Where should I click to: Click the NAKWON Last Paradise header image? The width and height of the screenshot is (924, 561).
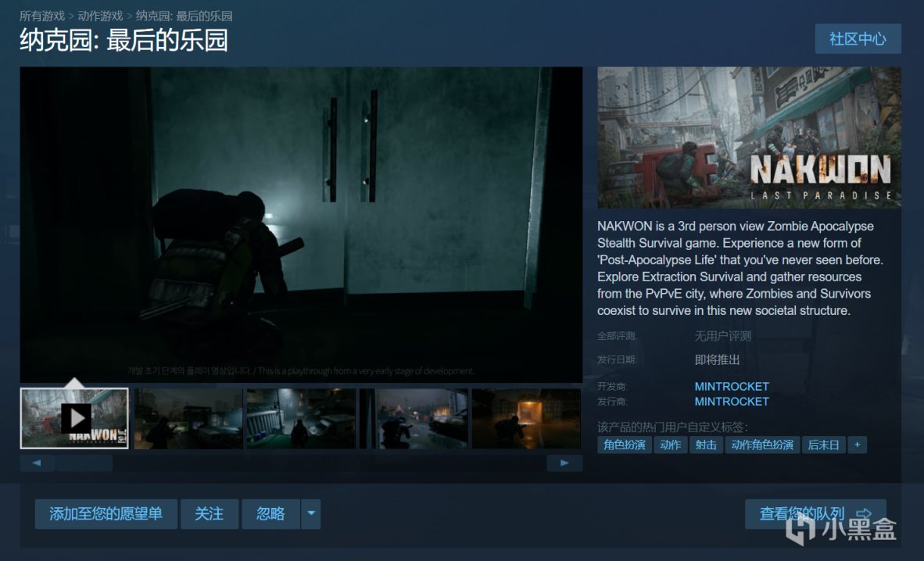pos(749,138)
